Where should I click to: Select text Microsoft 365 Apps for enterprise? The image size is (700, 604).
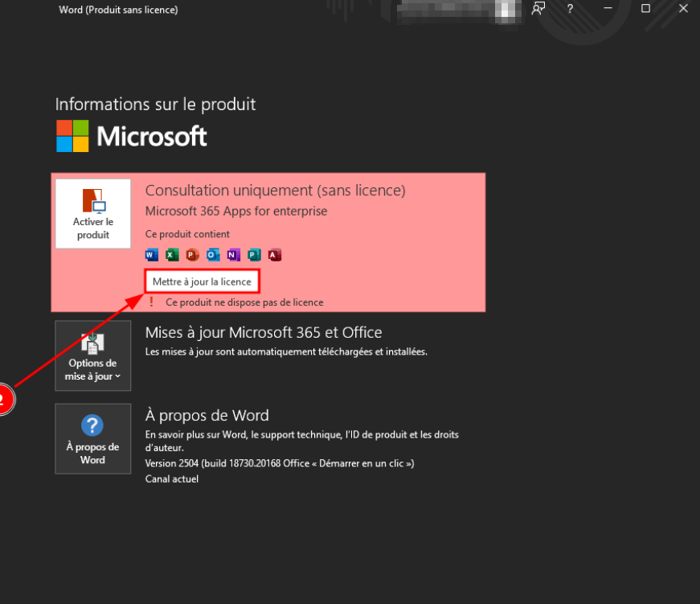tap(236, 211)
